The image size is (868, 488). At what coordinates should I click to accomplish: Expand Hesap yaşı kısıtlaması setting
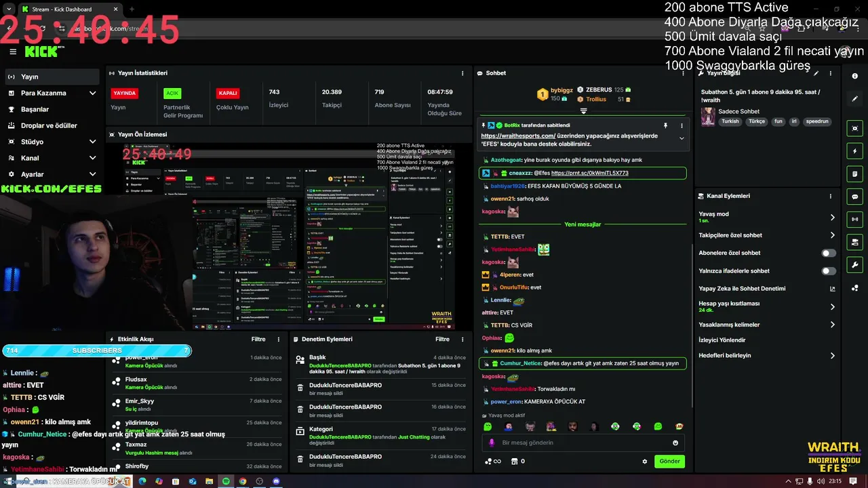click(832, 306)
